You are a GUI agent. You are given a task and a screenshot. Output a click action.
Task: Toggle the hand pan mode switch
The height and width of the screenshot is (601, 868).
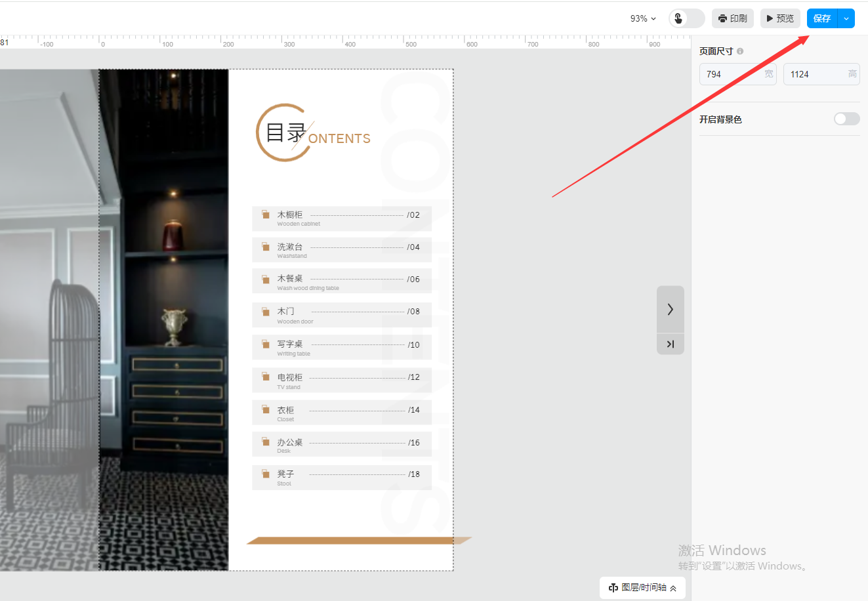coord(686,18)
